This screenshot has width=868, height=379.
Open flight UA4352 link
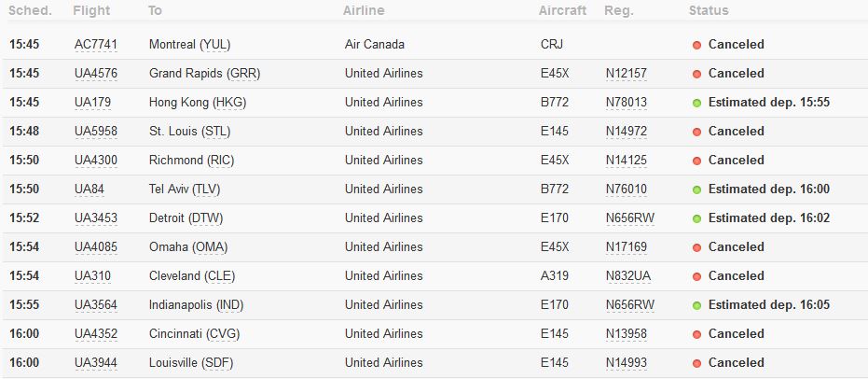[96, 334]
